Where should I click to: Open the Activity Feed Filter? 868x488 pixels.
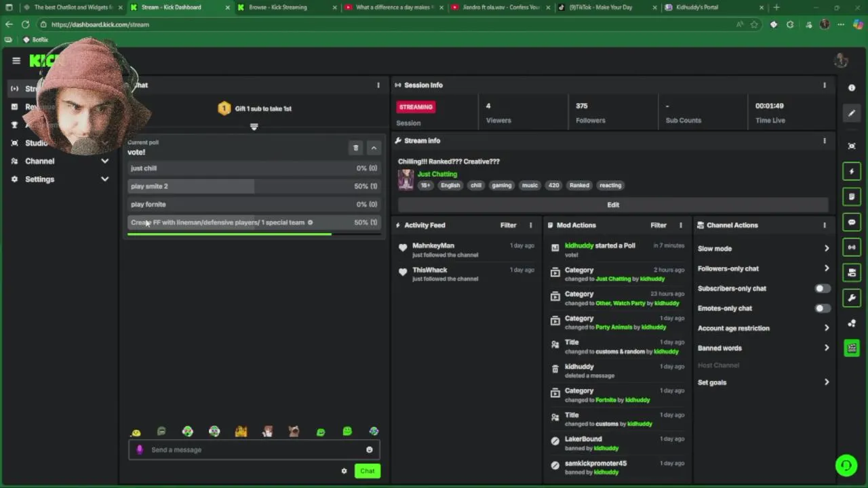(508, 225)
